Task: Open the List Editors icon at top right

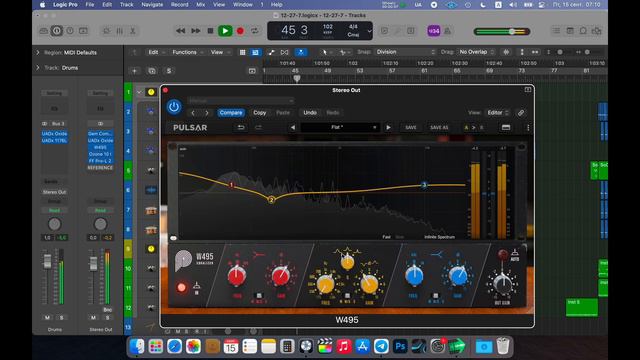Action: [x=556, y=31]
